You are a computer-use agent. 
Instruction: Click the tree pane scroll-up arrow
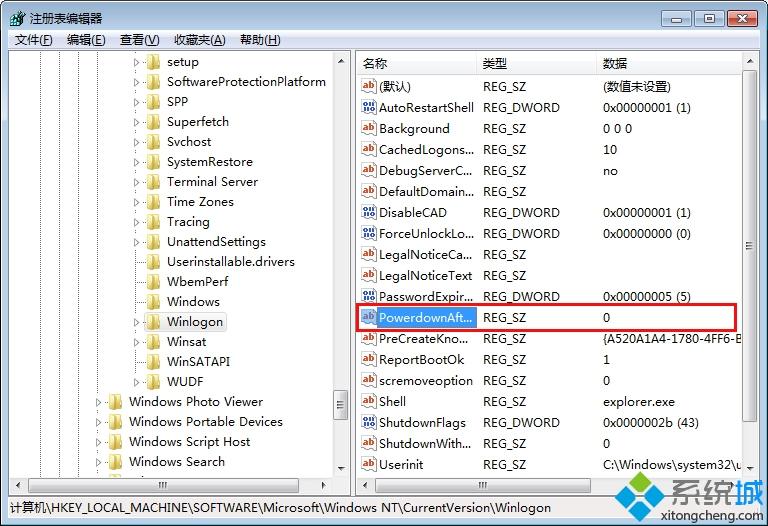(341, 62)
